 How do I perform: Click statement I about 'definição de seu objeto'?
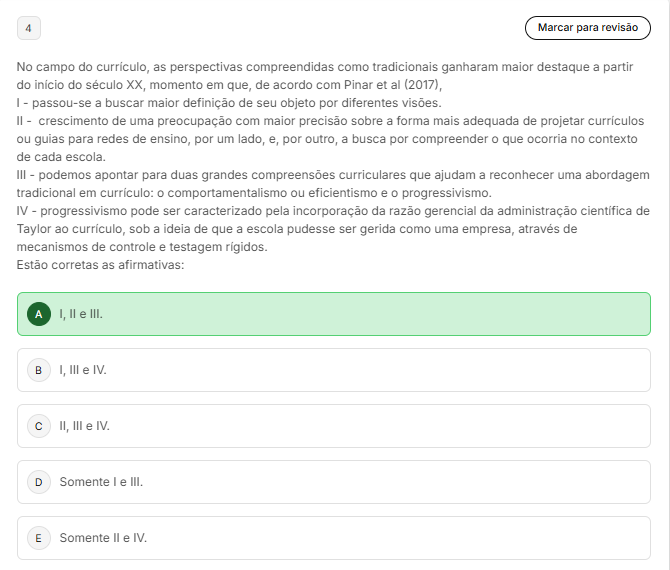coord(229,103)
